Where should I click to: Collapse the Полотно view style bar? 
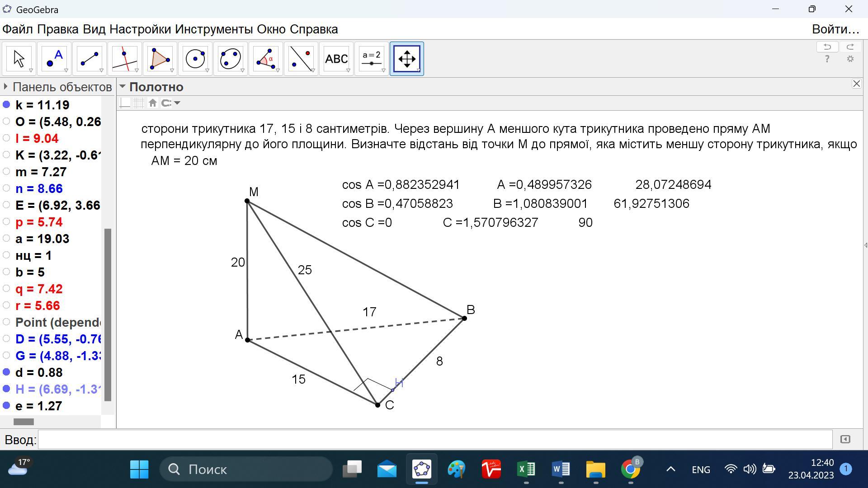(x=123, y=87)
